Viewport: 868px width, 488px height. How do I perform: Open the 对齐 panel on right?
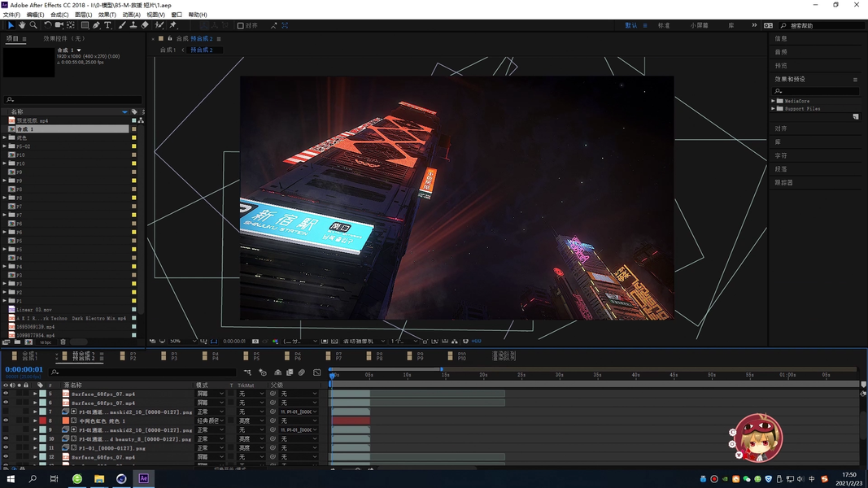[x=781, y=129]
